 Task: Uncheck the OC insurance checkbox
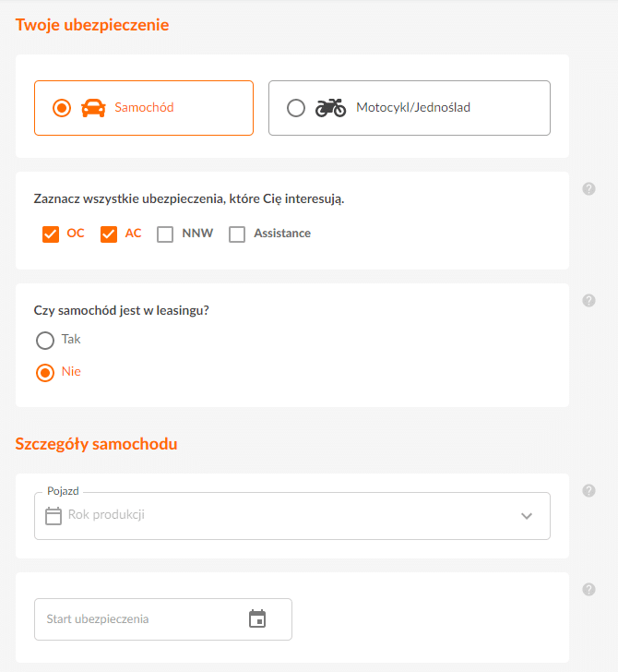51,234
